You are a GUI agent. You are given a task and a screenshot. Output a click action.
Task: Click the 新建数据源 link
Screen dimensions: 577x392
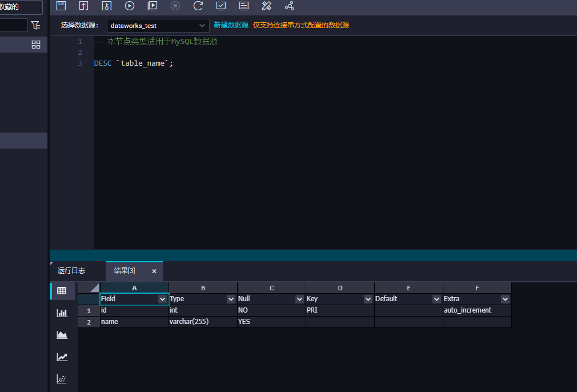click(231, 25)
